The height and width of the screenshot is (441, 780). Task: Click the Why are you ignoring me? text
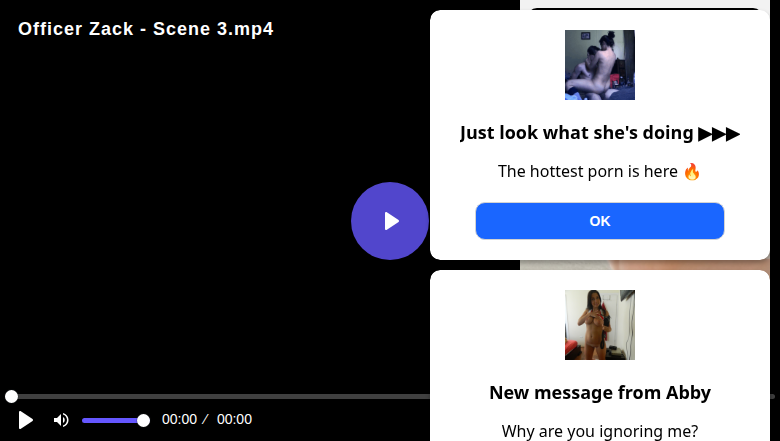(600, 431)
